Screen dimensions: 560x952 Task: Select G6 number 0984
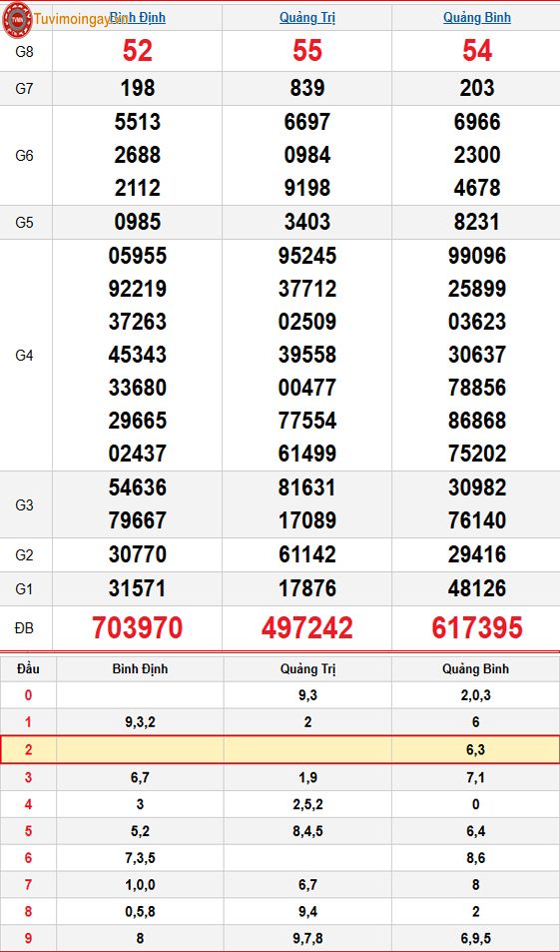(x=307, y=155)
